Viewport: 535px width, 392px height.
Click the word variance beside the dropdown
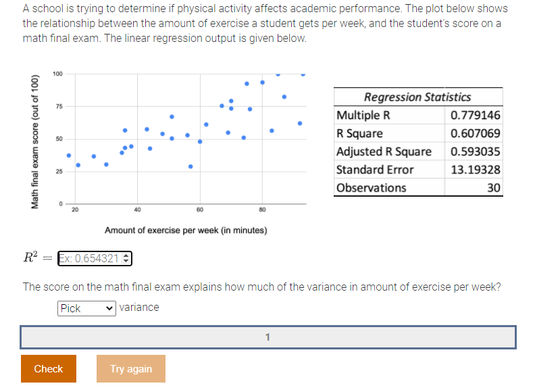tap(139, 308)
